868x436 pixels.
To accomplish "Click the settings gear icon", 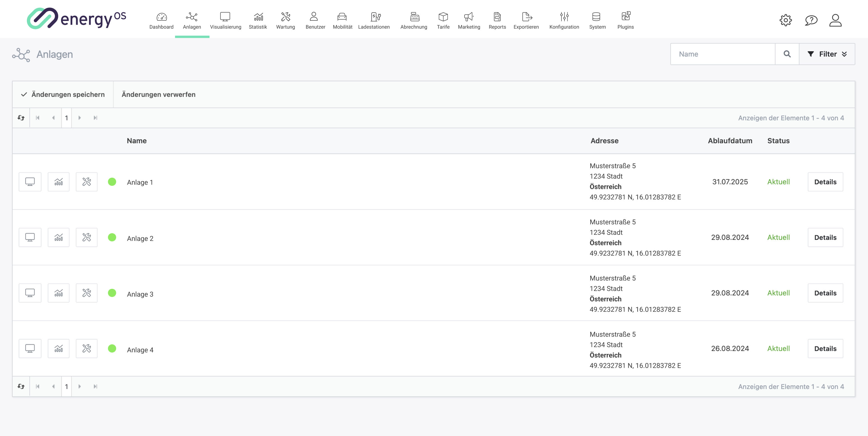I will click(785, 20).
